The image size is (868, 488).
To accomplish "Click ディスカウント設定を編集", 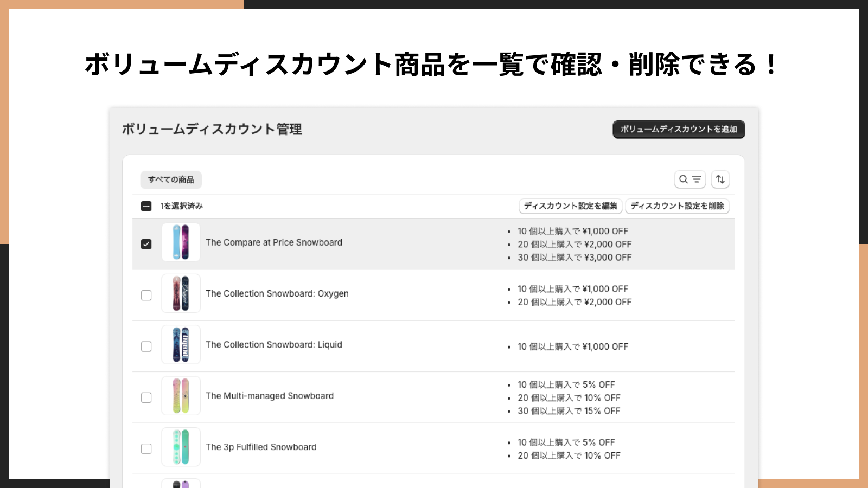I will [x=570, y=206].
